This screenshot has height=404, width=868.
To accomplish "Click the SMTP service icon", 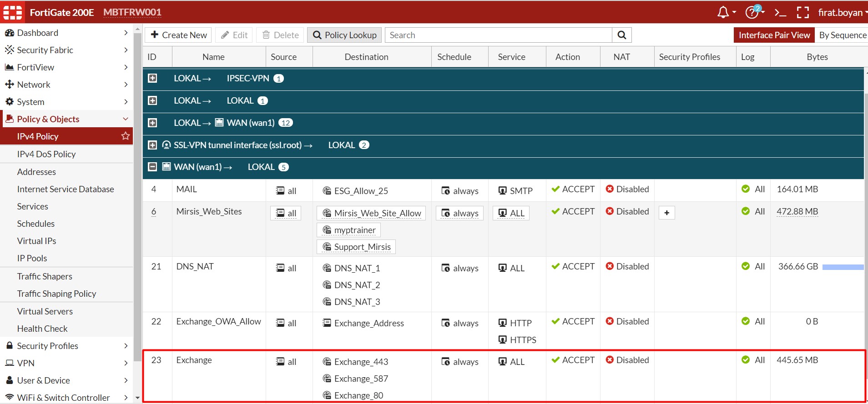I will 503,191.
